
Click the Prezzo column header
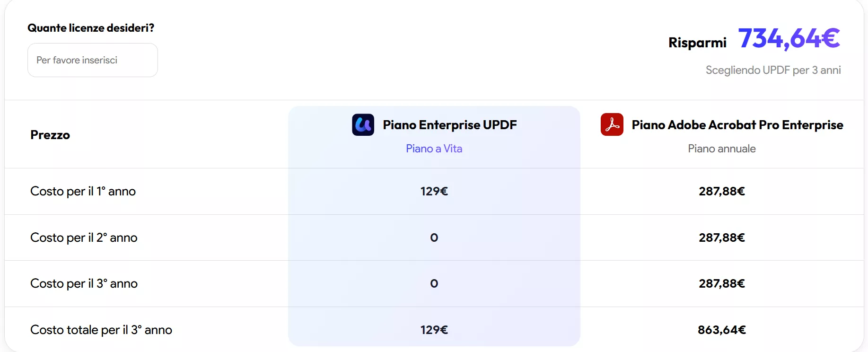tap(50, 135)
